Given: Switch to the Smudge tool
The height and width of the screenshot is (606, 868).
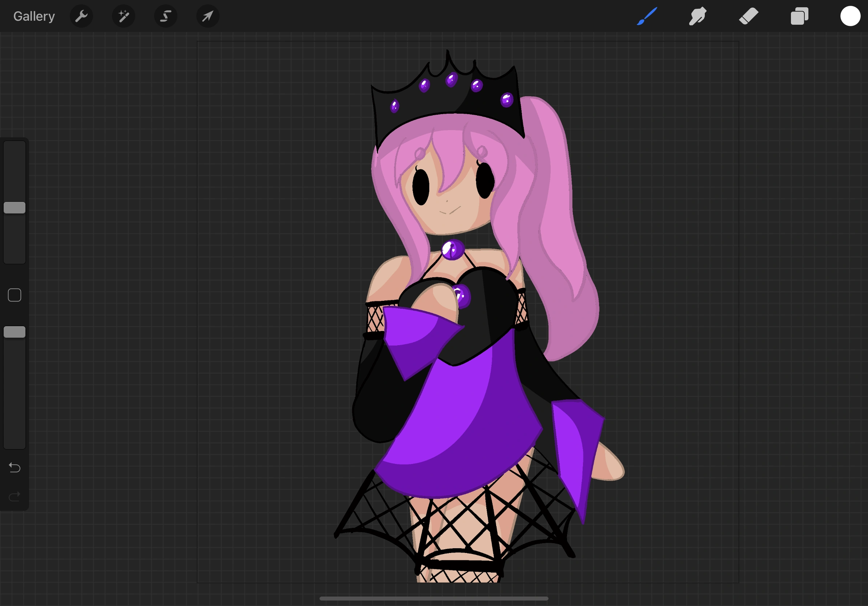Looking at the screenshot, I should (697, 16).
